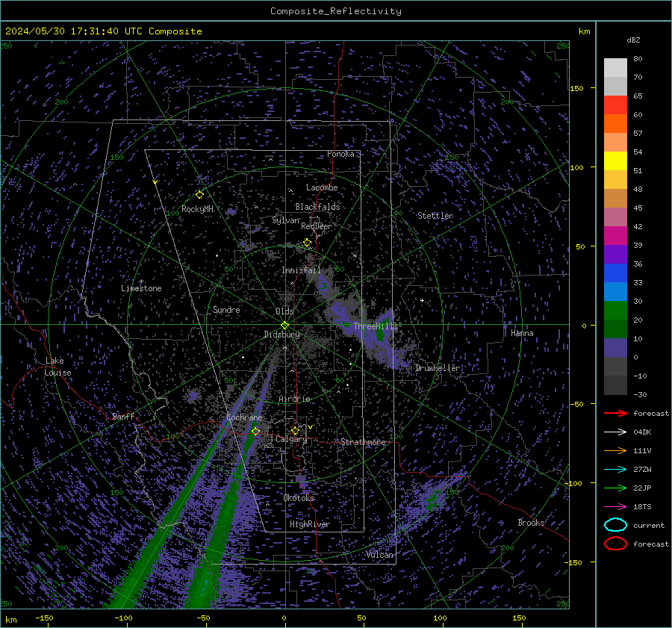Select the light gray 70-80 dBZ swatch
The width and height of the screenshot is (672, 628).
pos(615,68)
